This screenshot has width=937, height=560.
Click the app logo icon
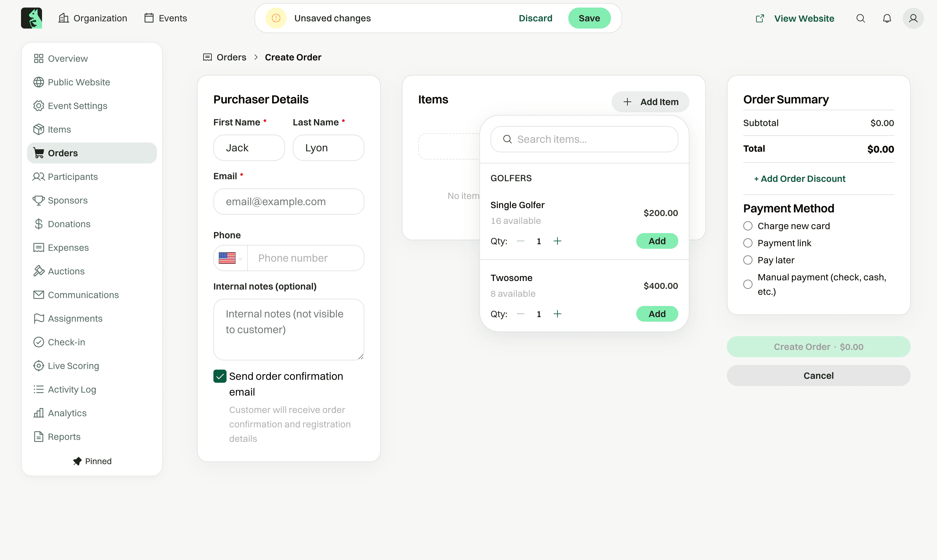point(31,18)
